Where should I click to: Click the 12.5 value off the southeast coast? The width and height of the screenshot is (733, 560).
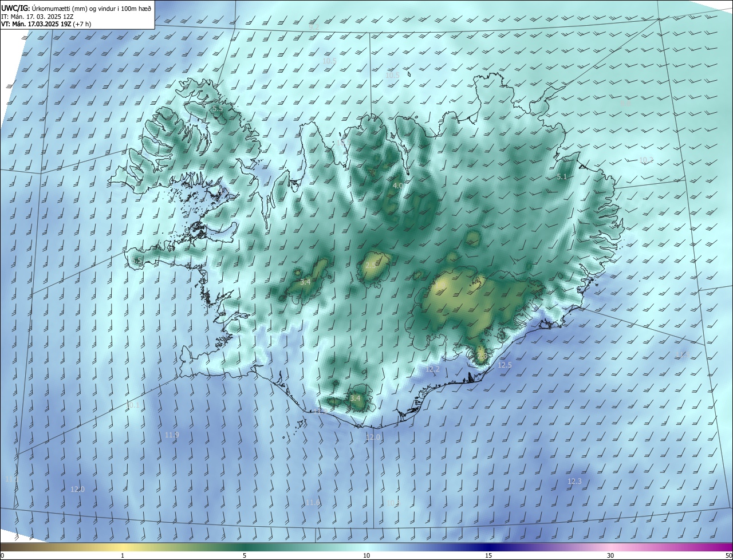point(505,365)
